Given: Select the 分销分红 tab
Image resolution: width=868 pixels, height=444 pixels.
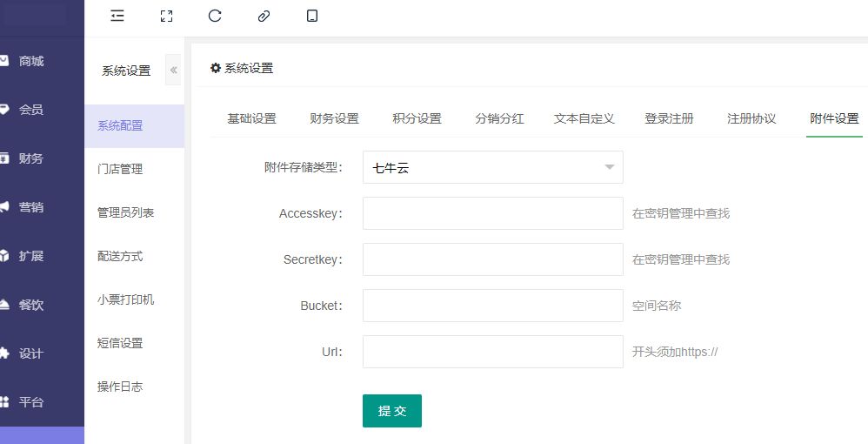Looking at the screenshot, I should [x=499, y=118].
